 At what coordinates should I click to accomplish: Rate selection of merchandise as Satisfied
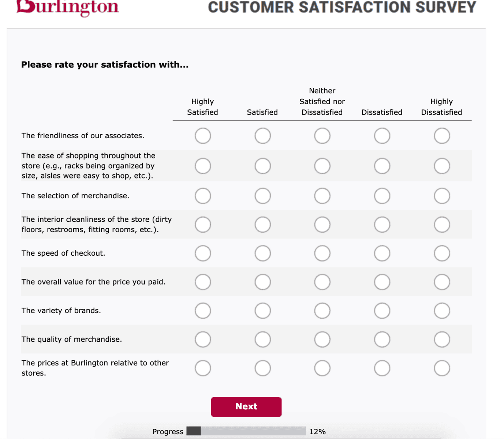click(262, 196)
